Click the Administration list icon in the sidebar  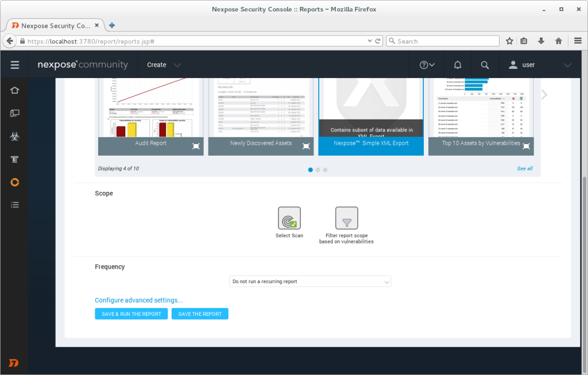[14, 204]
